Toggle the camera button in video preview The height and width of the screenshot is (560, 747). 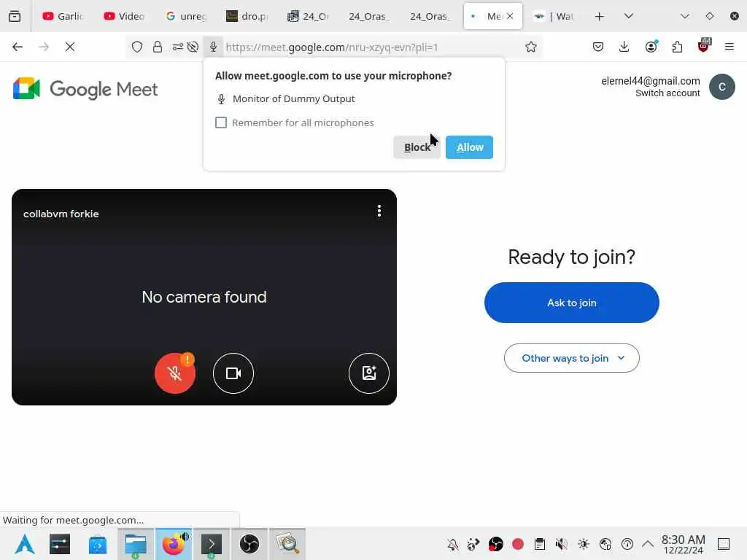pyautogui.click(x=233, y=373)
